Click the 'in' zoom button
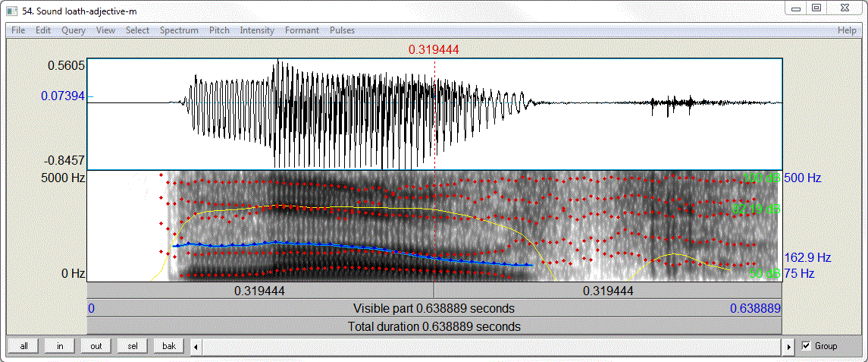Image resolution: width=868 pixels, height=362 pixels. [61, 346]
